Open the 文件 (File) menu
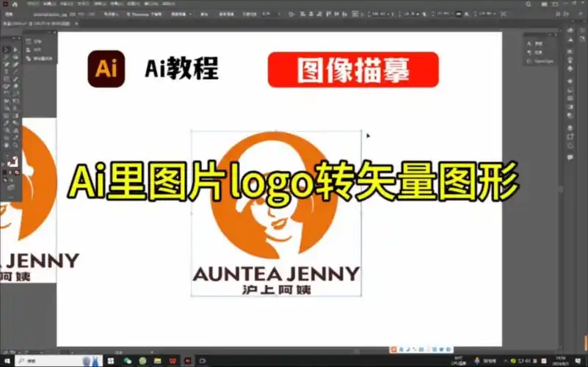The height and width of the screenshot is (367, 588). point(34,4)
